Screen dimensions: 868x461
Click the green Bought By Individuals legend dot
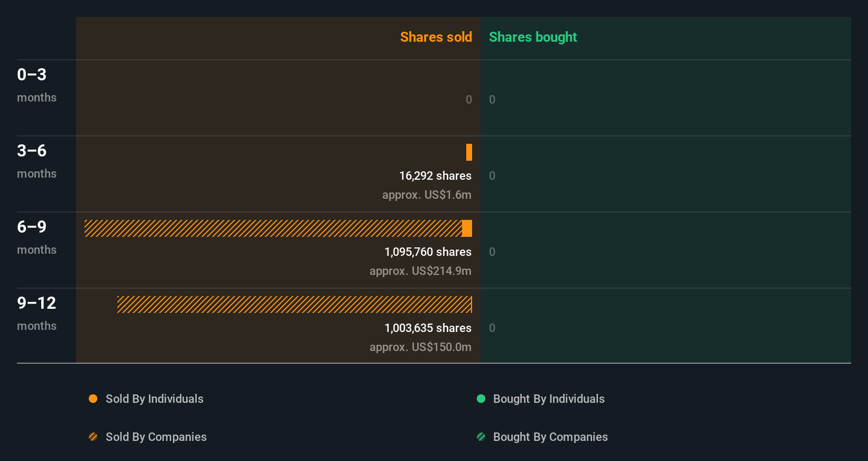tap(481, 399)
